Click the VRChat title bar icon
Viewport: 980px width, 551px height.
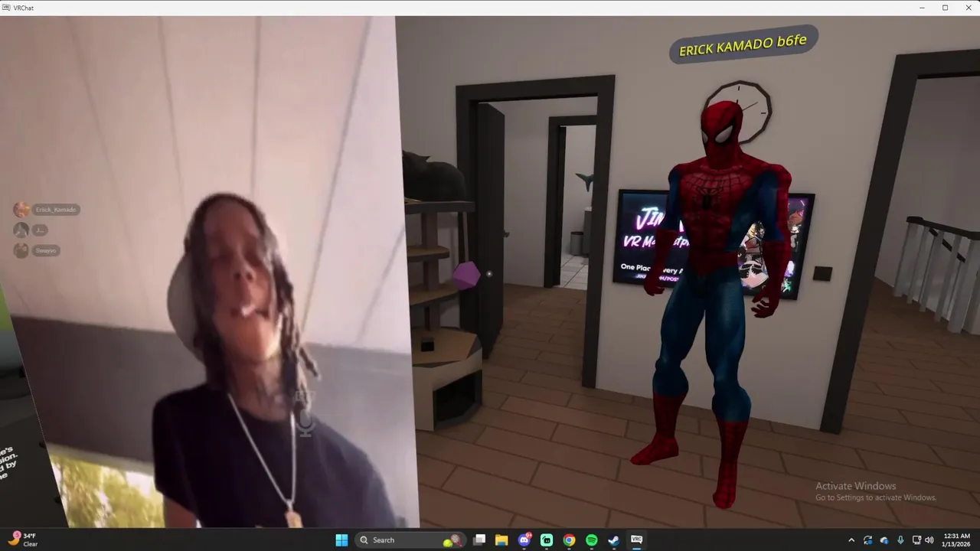point(6,8)
